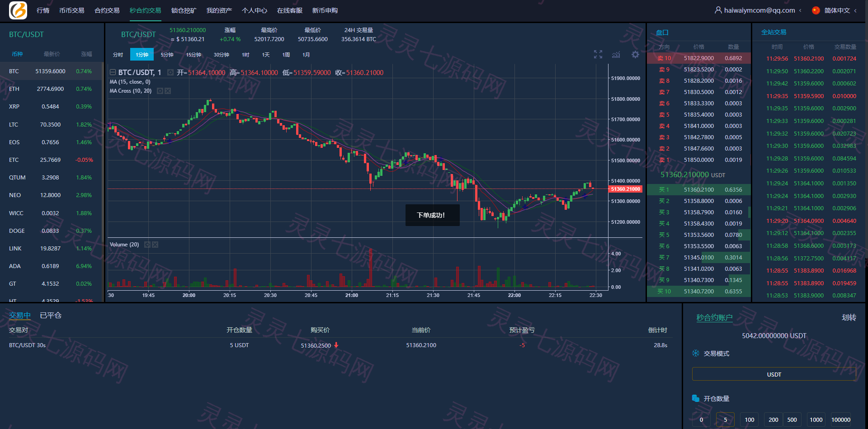Screen dimensions: 868x429
Task: Select position amount 200
Action: pyautogui.click(x=773, y=420)
